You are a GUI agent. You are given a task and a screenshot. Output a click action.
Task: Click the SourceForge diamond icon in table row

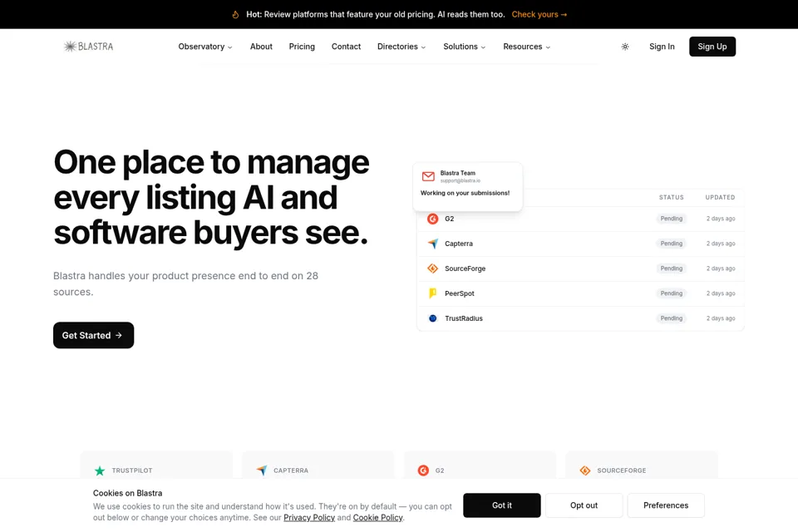(x=432, y=268)
